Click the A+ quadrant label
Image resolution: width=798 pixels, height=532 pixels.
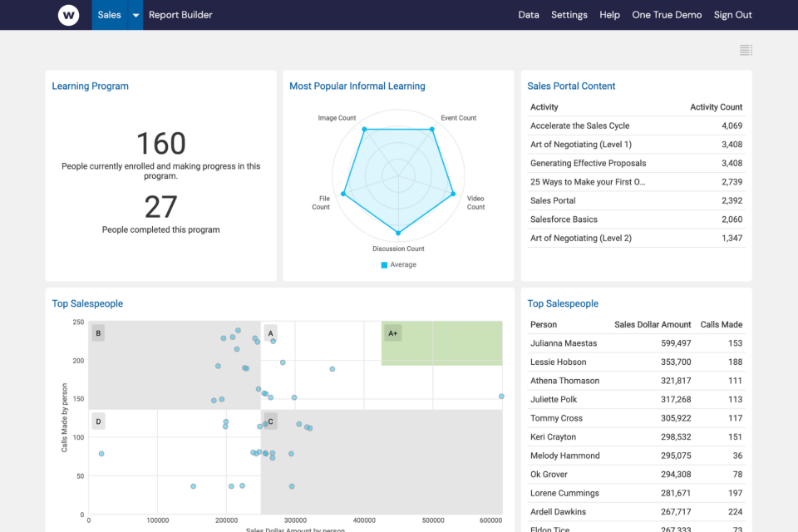(392, 333)
